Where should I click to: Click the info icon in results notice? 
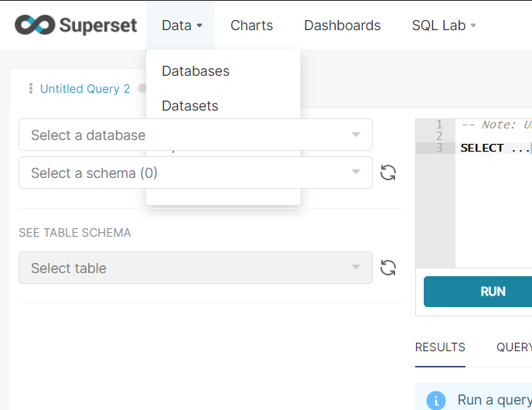(x=436, y=401)
